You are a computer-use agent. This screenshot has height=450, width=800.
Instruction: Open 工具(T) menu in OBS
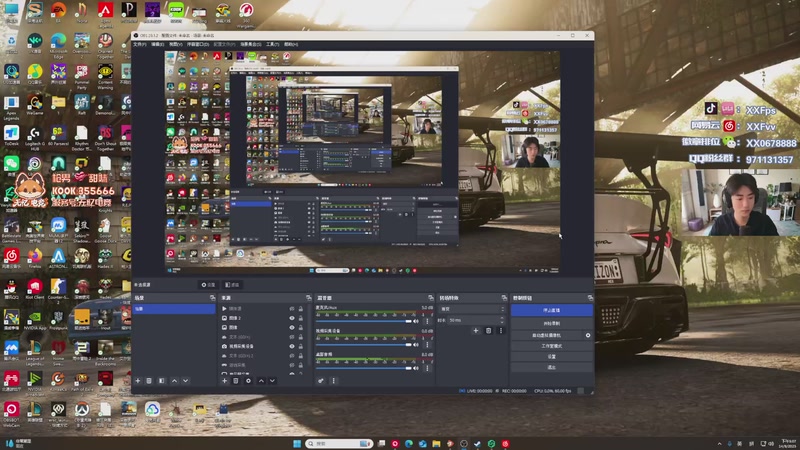coord(272,44)
